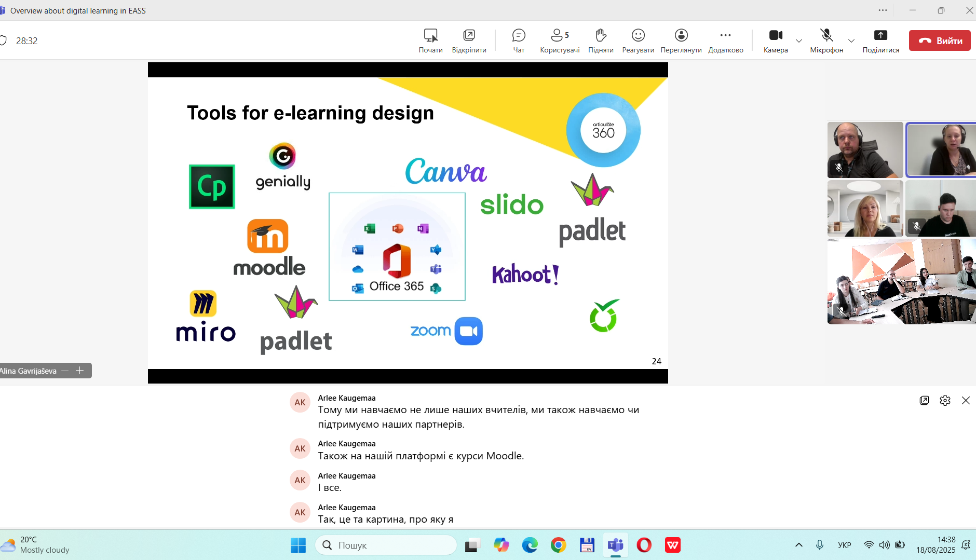Image resolution: width=976 pixels, height=560 pixels.
Task: Open Task View on the taskbar
Action: tap(472, 545)
